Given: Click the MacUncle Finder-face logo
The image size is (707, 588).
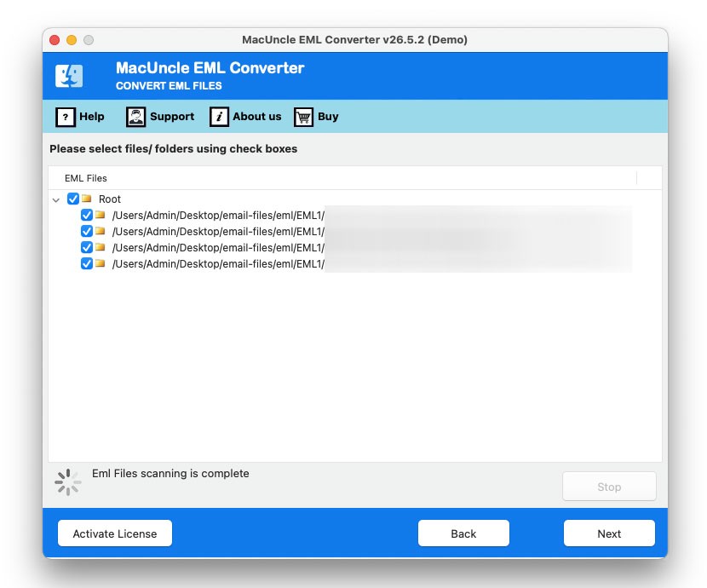Looking at the screenshot, I should point(69,76).
